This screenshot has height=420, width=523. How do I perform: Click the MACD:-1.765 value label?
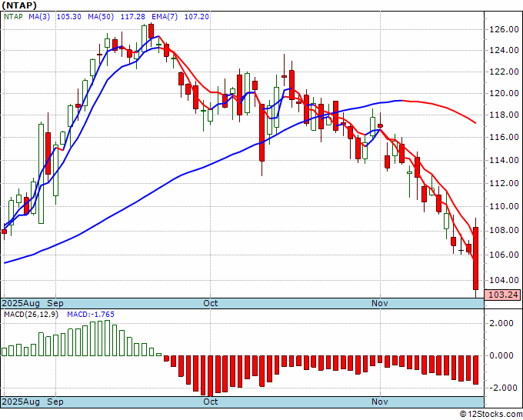click(x=91, y=315)
